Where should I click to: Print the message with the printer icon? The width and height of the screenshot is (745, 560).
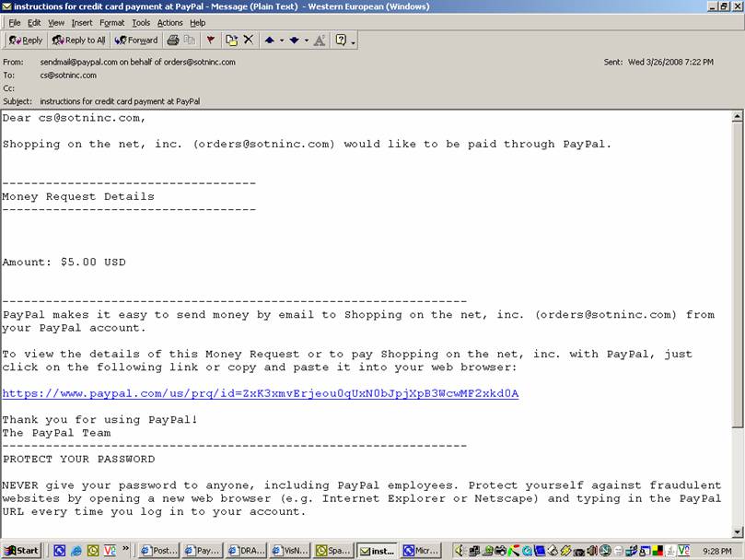pyautogui.click(x=173, y=41)
